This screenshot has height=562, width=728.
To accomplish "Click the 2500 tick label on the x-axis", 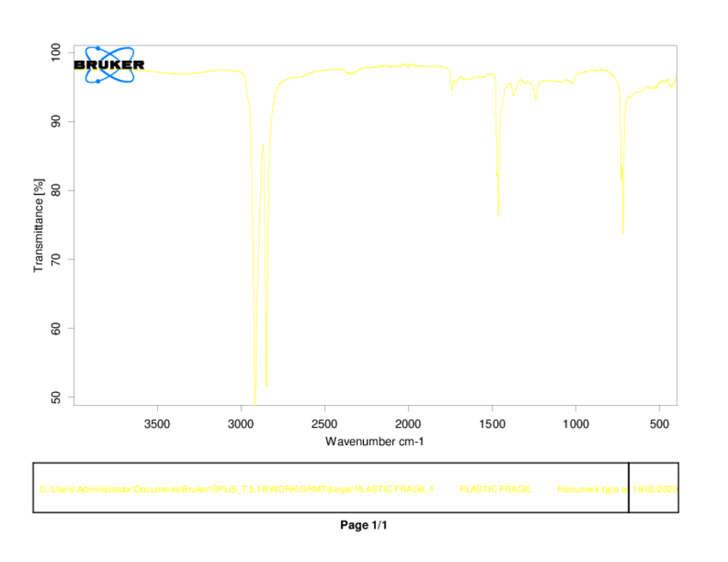I will pyautogui.click(x=324, y=424).
